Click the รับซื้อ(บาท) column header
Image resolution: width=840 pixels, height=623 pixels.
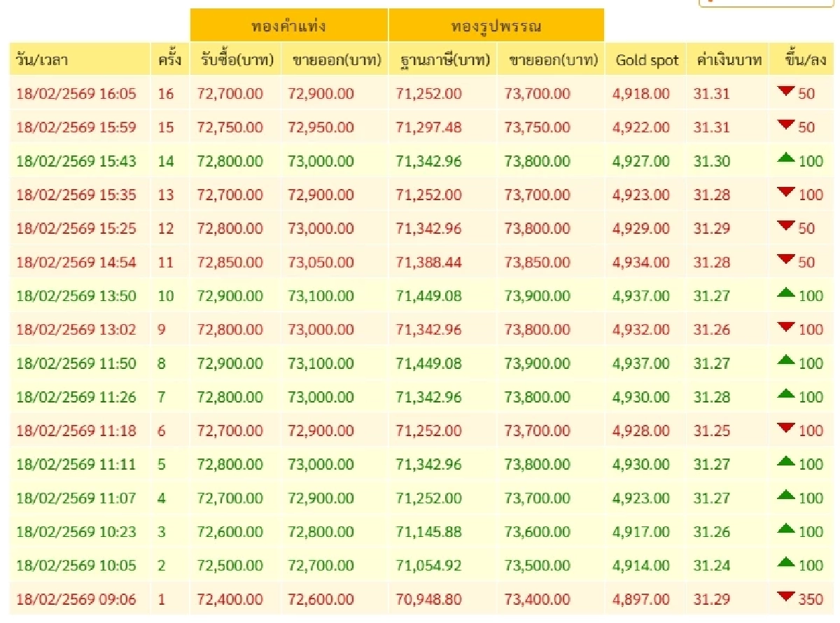coord(236,59)
